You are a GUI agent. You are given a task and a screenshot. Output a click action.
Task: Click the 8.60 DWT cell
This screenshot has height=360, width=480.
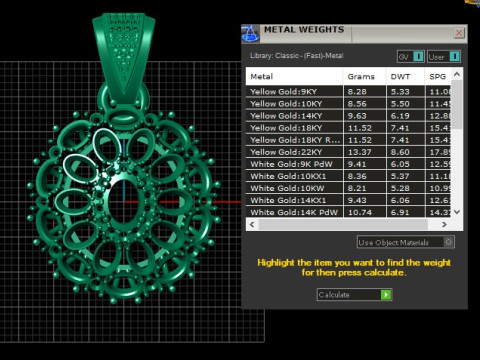point(406,152)
